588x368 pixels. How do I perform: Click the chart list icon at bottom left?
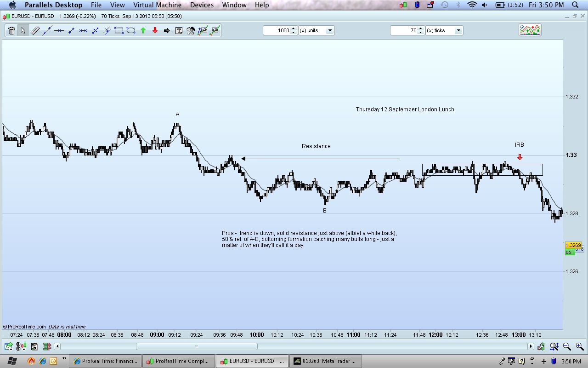(x=34, y=346)
